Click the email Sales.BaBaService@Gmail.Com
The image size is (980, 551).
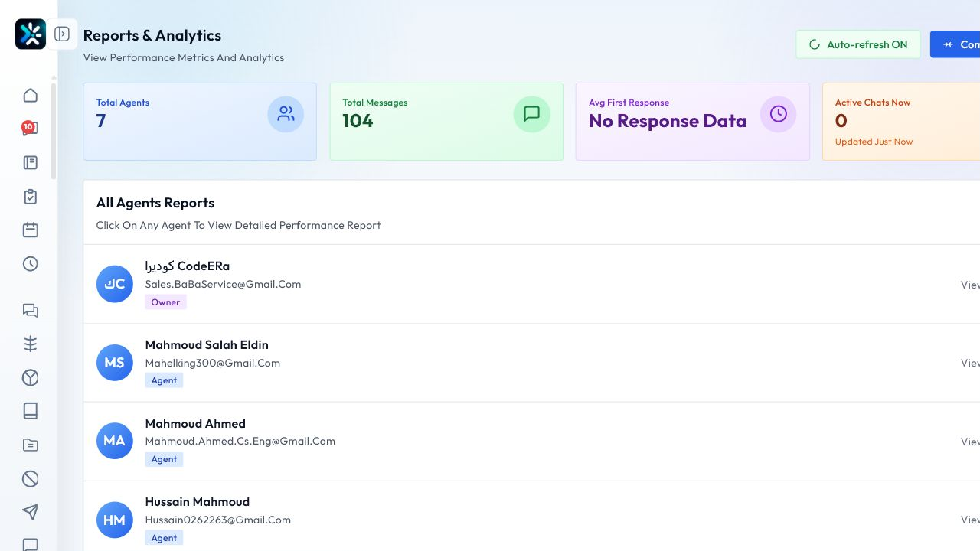tap(223, 284)
